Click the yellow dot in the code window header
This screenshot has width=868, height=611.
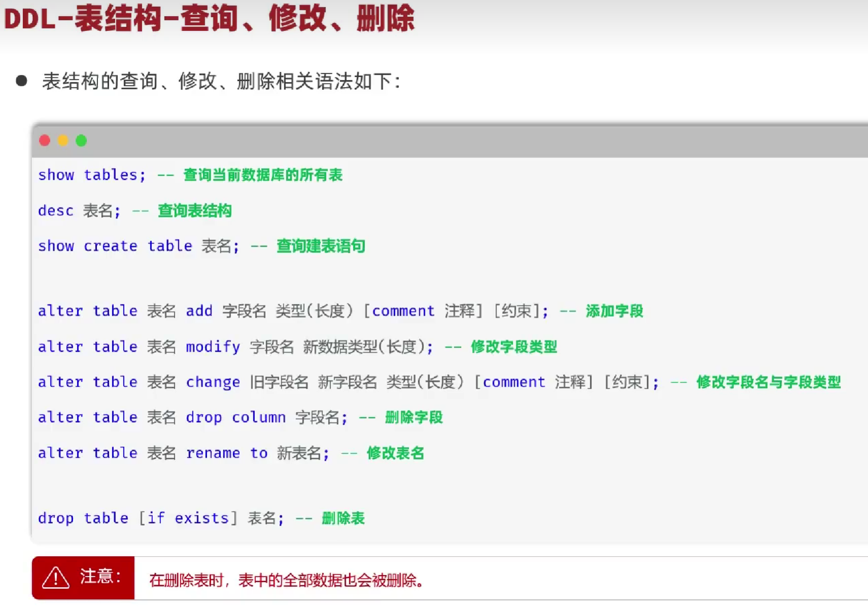[63, 141]
